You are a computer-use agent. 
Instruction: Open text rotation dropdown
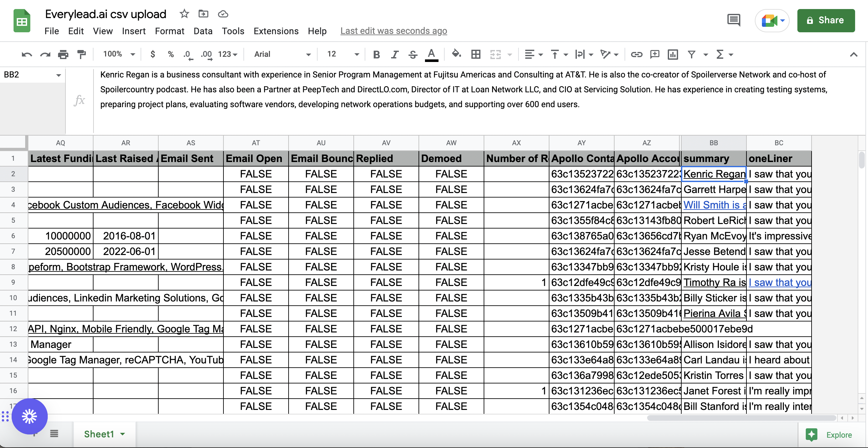pos(609,54)
